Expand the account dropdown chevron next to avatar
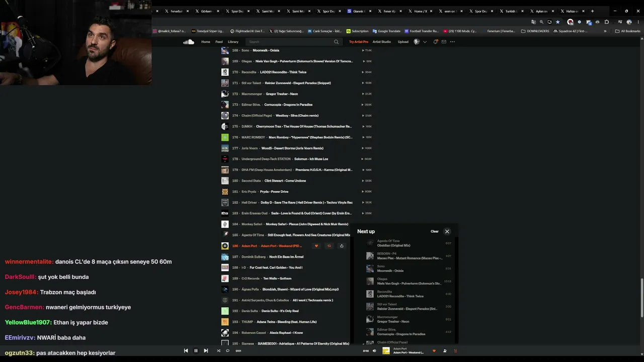Image resolution: width=644 pixels, height=362 pixels. click(425, 42)
